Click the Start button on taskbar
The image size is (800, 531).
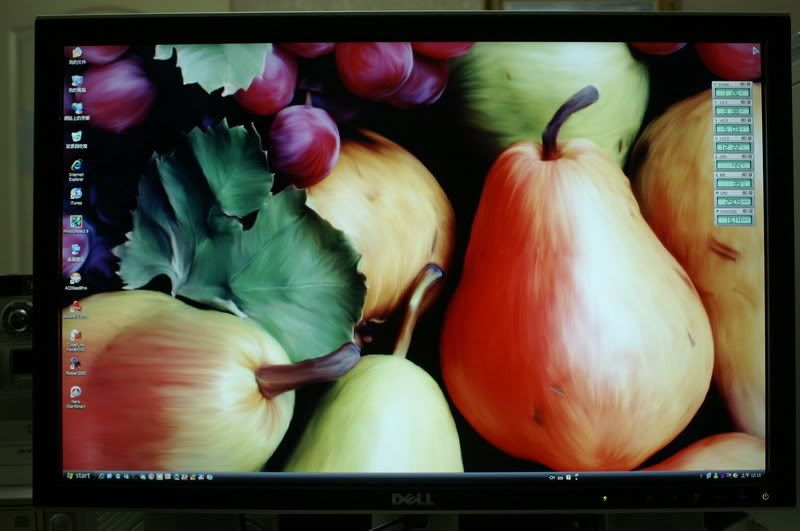77,475
